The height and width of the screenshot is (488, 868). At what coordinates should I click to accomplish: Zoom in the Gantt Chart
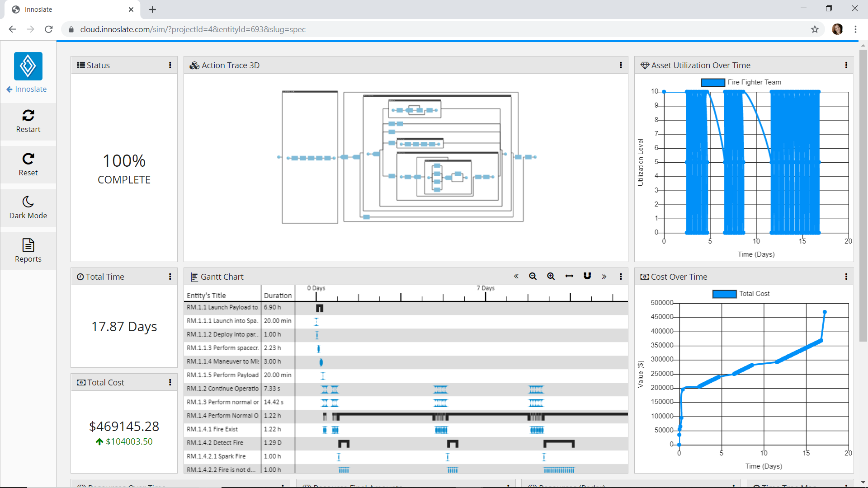551,277
